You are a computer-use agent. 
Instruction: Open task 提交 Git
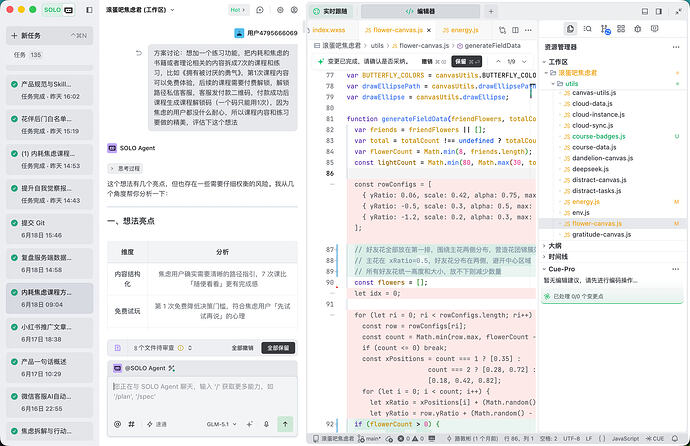click(x=49, y=229)
